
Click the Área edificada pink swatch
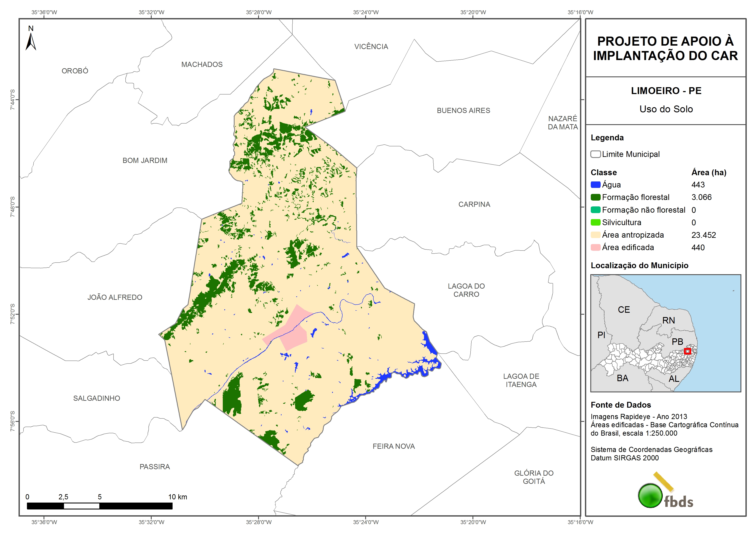pos(595,248)
